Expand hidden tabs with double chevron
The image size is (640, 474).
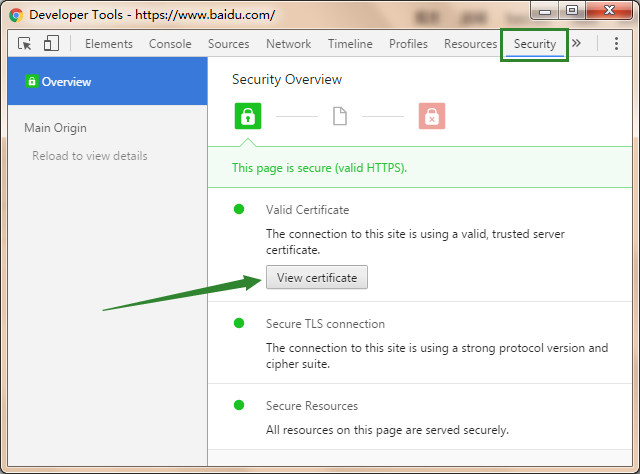[x=577, y=44]
